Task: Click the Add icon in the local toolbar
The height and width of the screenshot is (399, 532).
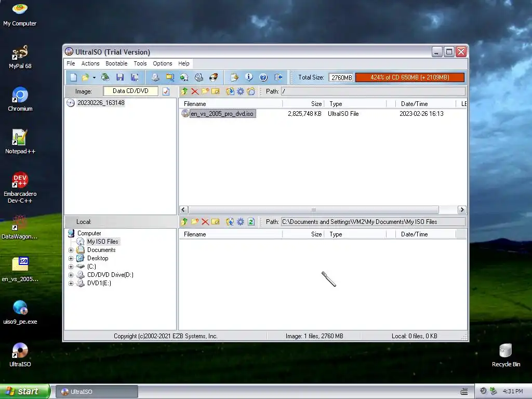Action: tap(230, 222)
